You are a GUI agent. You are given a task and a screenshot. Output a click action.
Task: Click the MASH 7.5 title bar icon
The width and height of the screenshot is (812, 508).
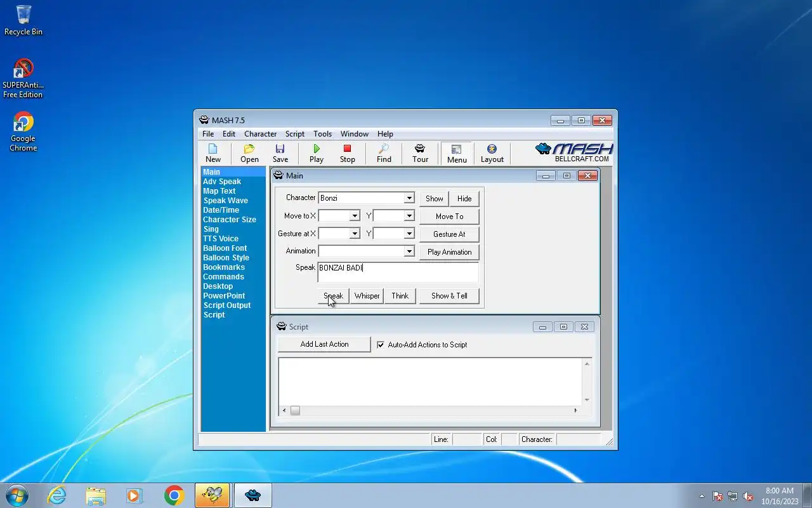tap(204, 120)
